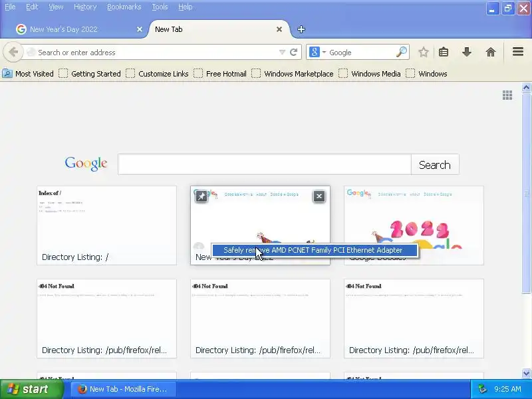532x399 pixels.
Task: Open Most Visited bookmarks folder
Action: [x=28, y=74]
